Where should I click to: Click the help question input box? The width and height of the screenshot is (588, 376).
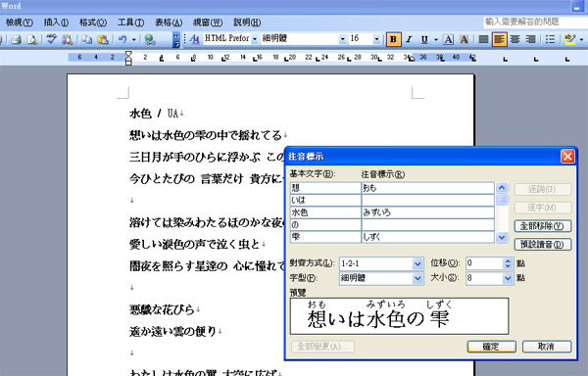point(535,23)
